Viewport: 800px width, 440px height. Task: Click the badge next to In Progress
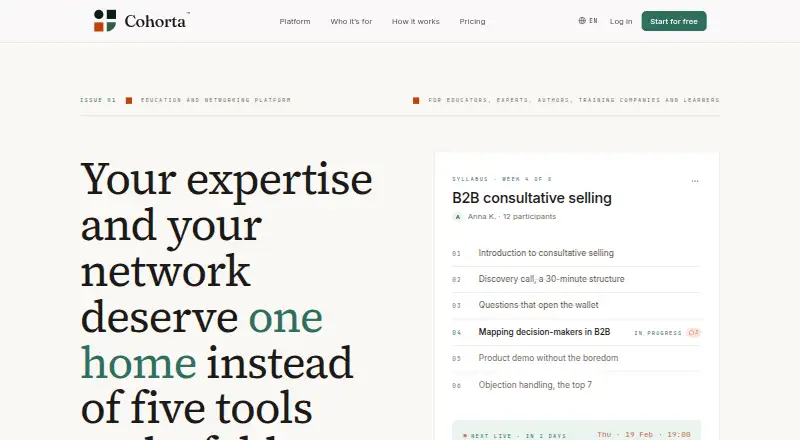694,332
